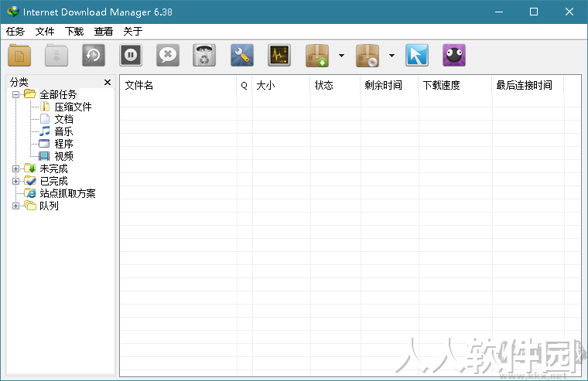The height and width of the screenshot is (381, 588).
Task: Collapse the 全部任务 tree node
Action: tap(15, 94)
